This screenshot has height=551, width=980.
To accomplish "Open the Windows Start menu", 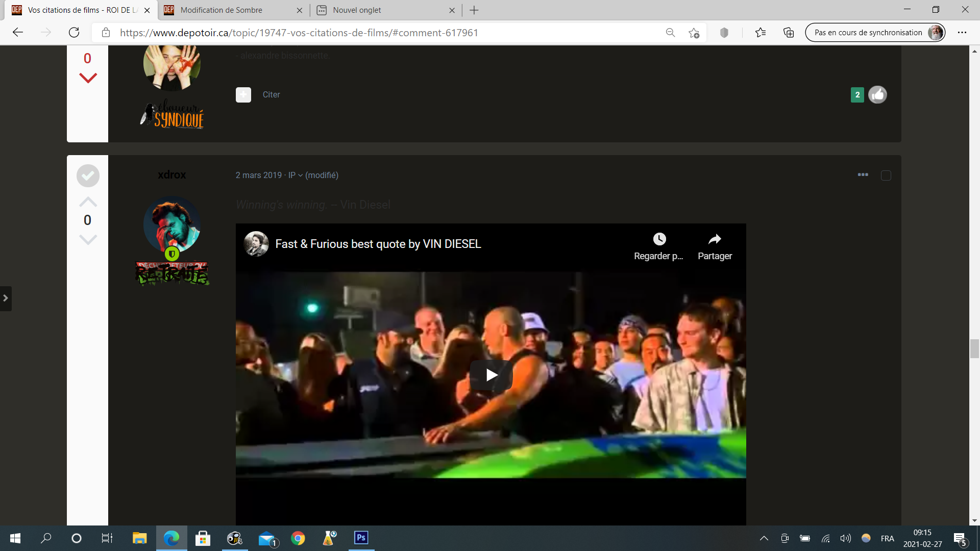I will click(x=15, y=538).
